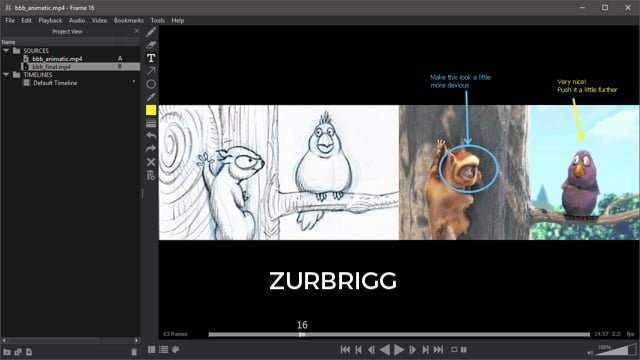The image size is (640, 360).
Task: Click the list view icon
Action: [x=164, y=349]
